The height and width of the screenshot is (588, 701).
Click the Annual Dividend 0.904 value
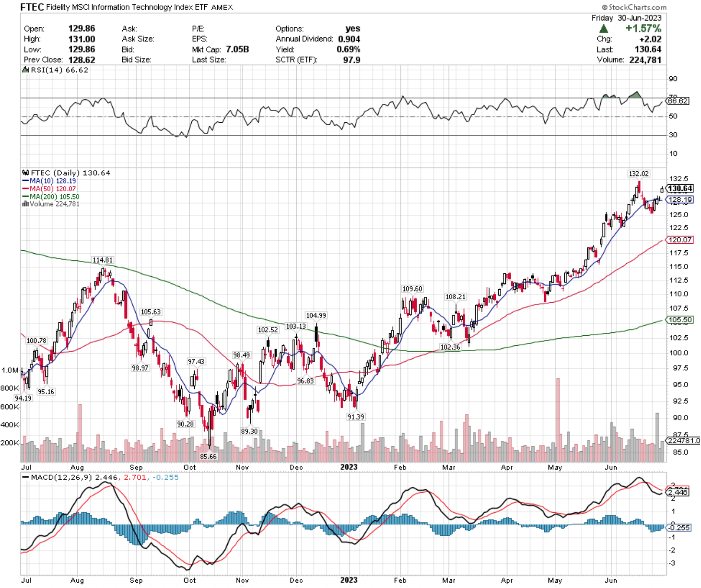click(x=349, y=39)
